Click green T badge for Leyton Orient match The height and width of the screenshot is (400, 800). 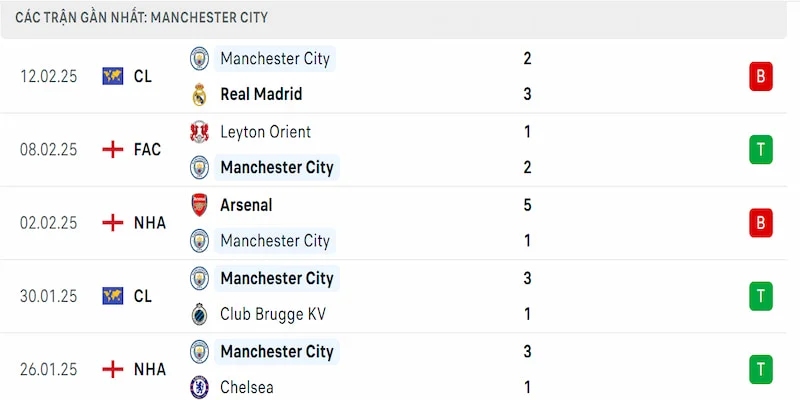[x=761, y=150]
